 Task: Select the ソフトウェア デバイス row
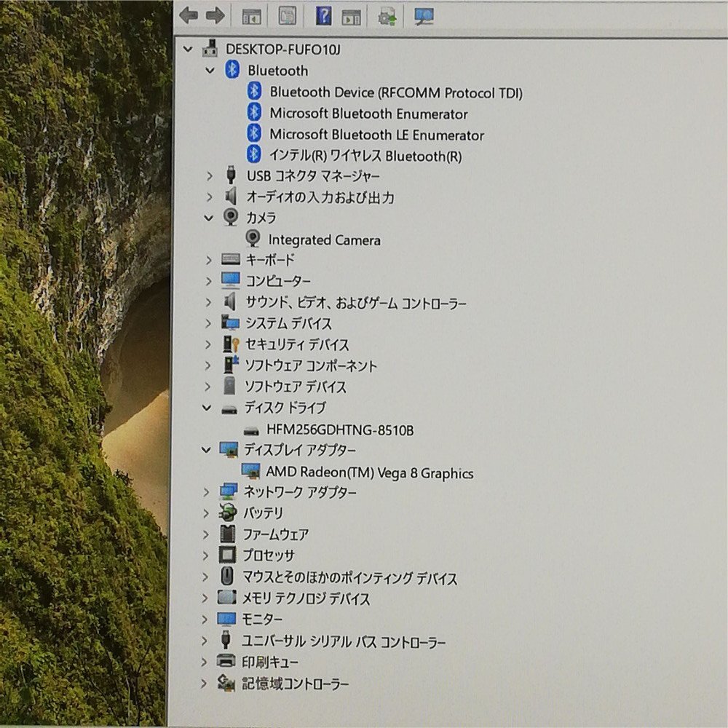click(296, 387)
